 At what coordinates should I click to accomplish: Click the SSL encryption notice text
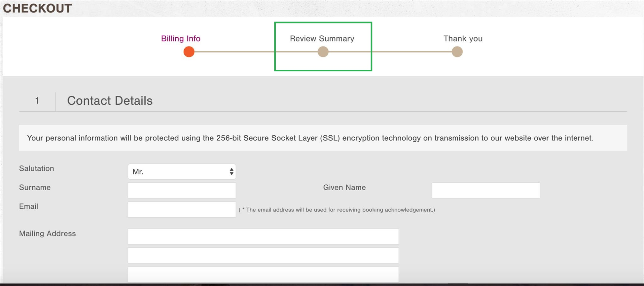310,138
